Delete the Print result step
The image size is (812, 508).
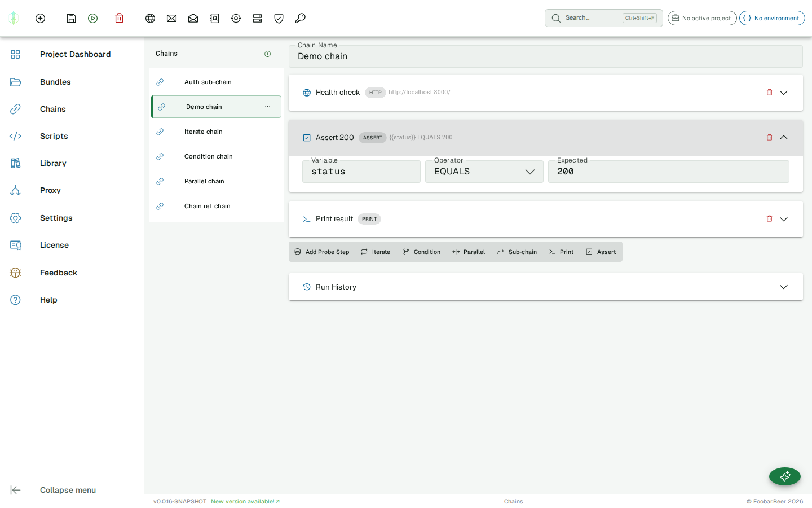[x=769, y=218]
